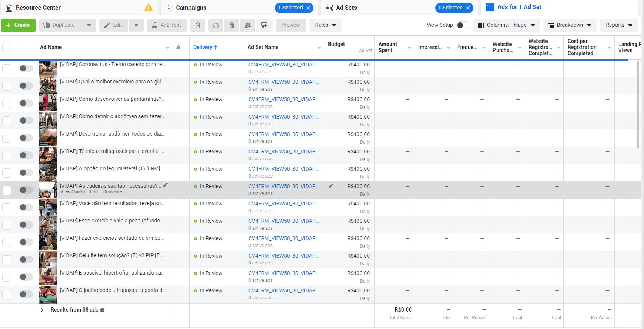Click the info icon next to Results from 38 ads
The image size is (644, 329).
click(x=102, y=310)
